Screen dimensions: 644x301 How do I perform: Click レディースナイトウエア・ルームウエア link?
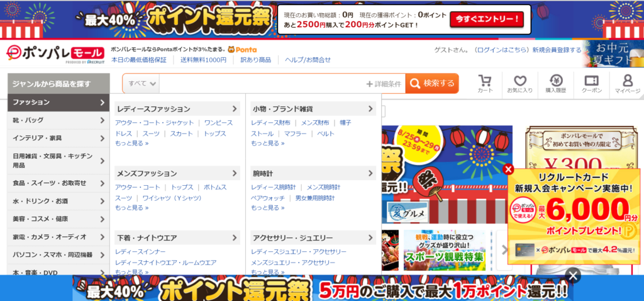(166, 263)
